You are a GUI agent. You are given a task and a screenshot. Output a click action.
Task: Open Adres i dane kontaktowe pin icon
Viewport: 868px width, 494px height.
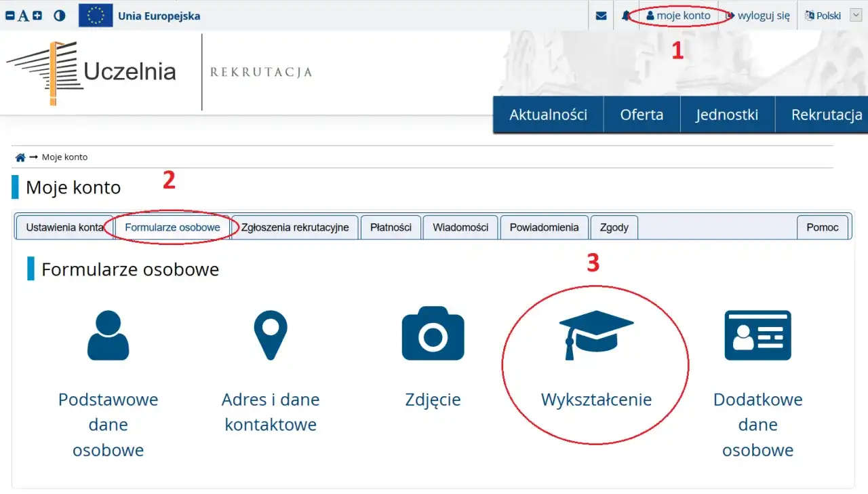(x=271, y=334)
